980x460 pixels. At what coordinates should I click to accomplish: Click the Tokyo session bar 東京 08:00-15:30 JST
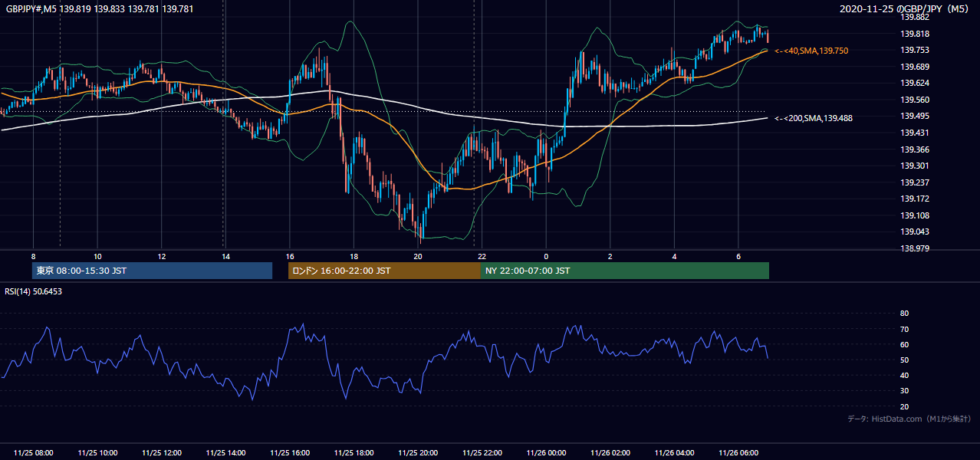point(152,271)
